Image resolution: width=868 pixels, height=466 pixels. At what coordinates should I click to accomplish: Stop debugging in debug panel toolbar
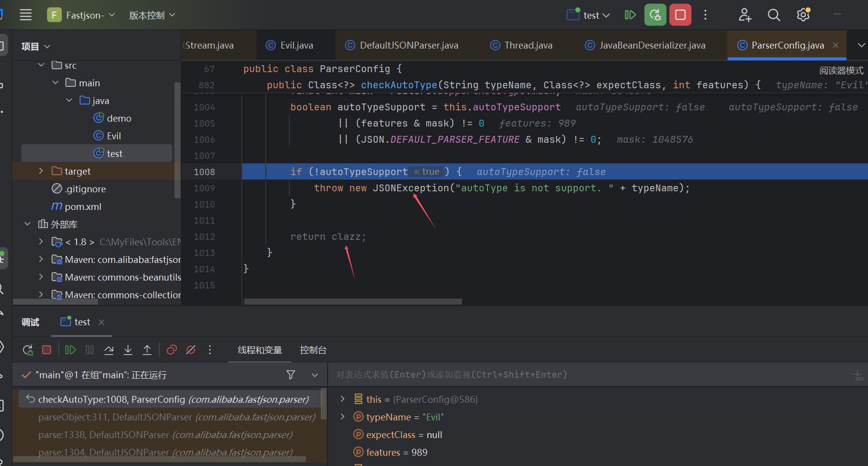[47, 350]
